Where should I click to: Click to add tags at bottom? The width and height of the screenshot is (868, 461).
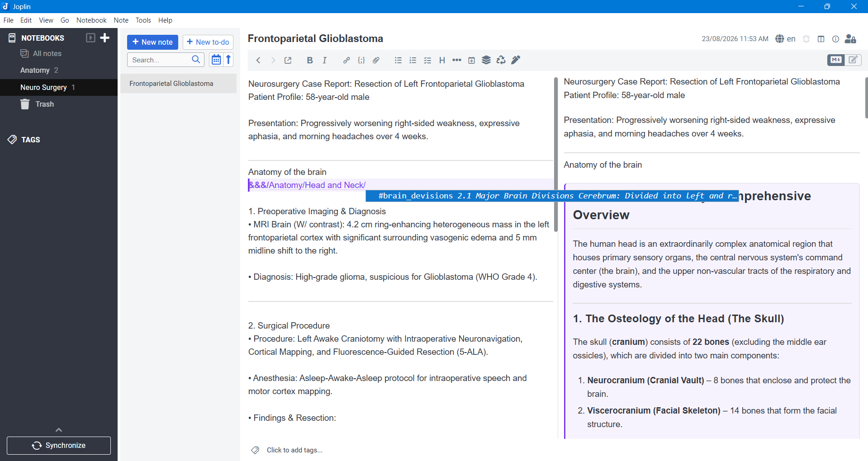tap(294, 450)
